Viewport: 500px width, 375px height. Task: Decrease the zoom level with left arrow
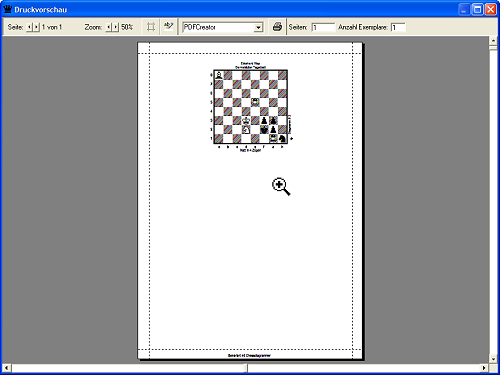click(x=108, y=27)
